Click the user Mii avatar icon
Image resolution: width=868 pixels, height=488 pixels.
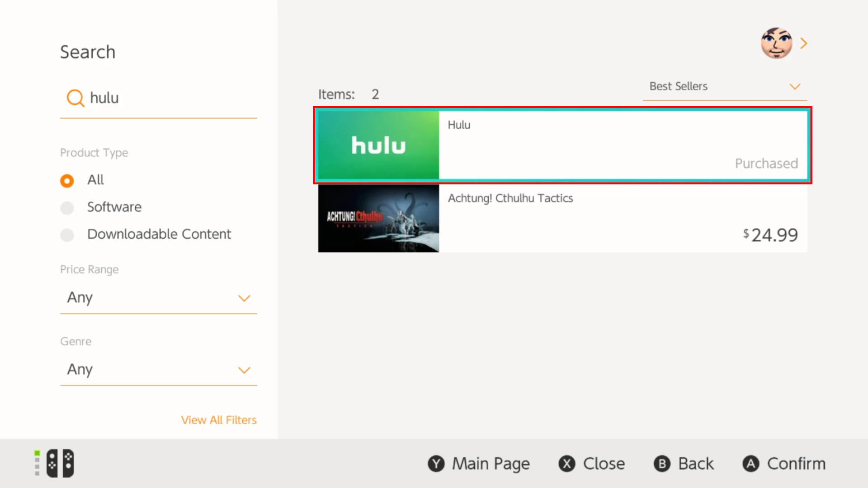point(776,42)
